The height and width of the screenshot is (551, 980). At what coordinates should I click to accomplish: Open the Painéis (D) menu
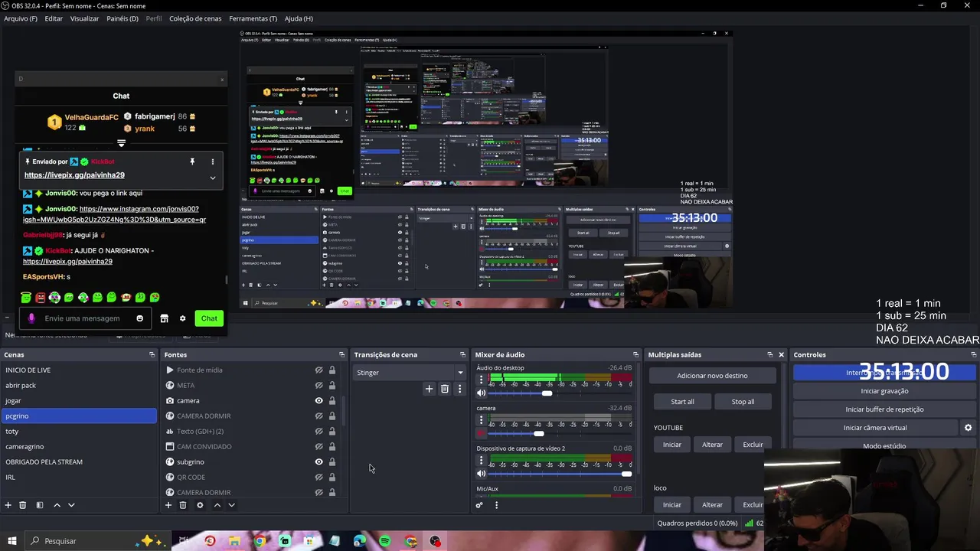[122, 18]
